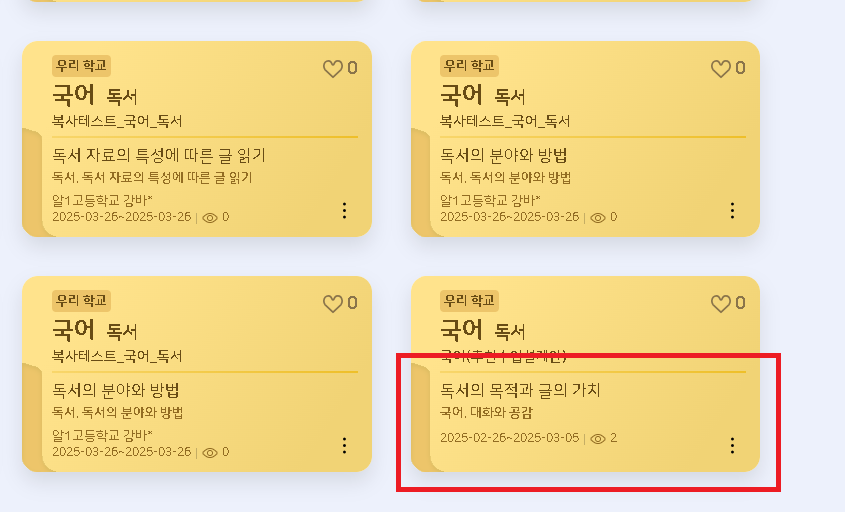Screen dimensions: 845x512
Task: Click the '2025-02-26~2025-03-05' date range
Action: [509, 438]
